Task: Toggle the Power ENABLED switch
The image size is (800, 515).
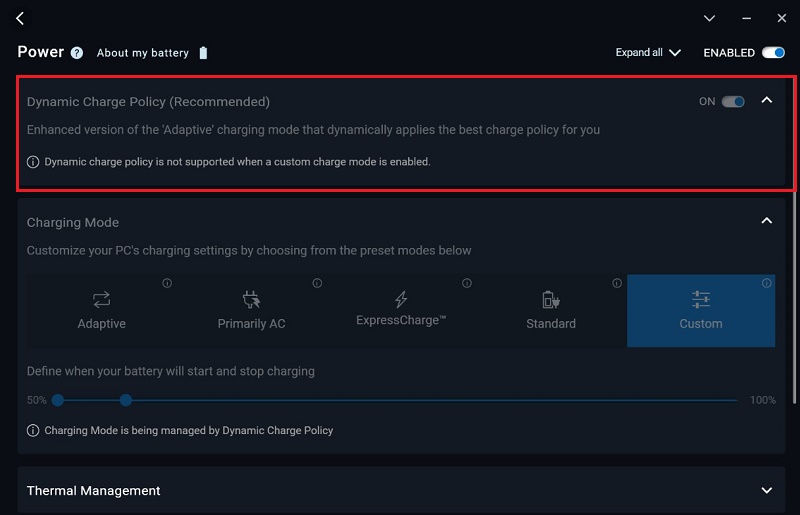Action: click(772, 53)
